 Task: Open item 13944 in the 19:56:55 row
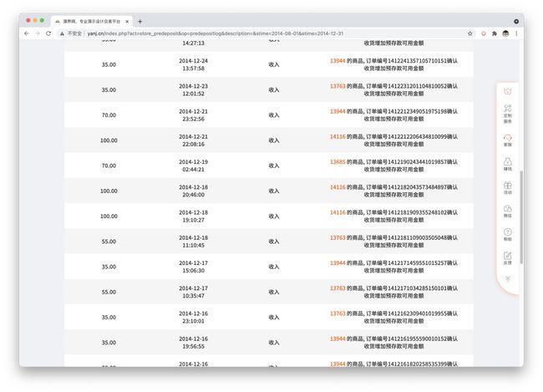coord(337,339)
